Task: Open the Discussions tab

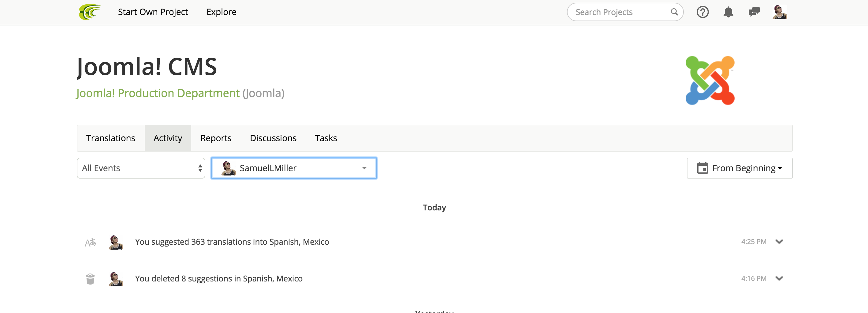Action: click(x=273, y=138)
